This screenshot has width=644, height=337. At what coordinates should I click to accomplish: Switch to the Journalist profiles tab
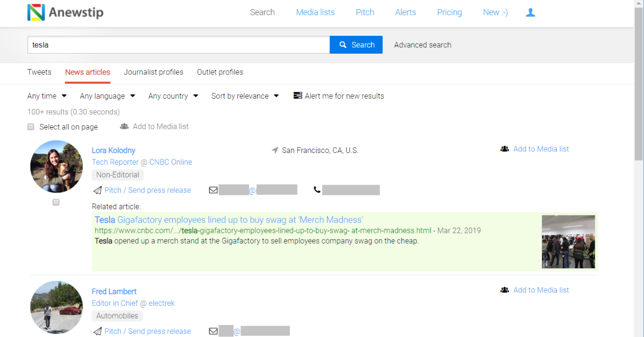pos(153,72)
